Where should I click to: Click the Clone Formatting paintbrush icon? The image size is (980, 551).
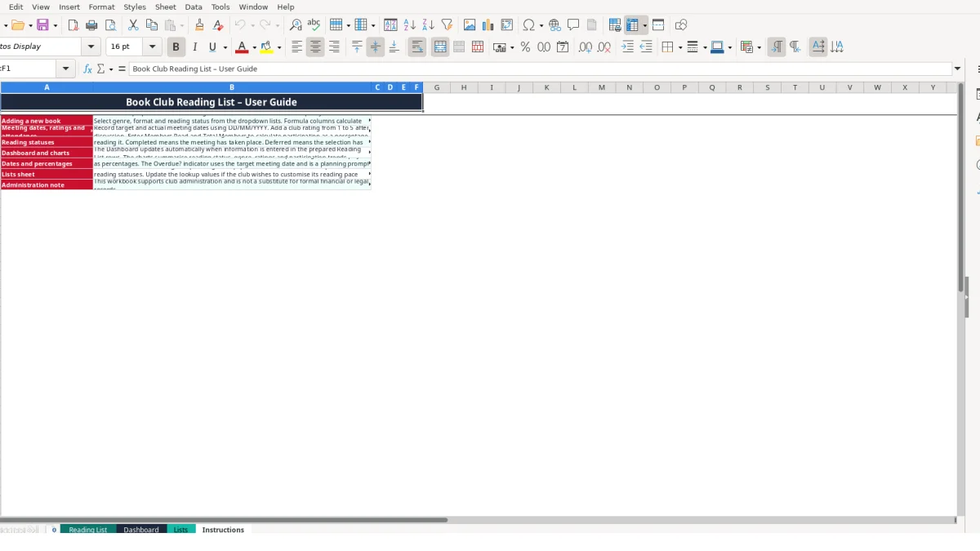point(199,25)
